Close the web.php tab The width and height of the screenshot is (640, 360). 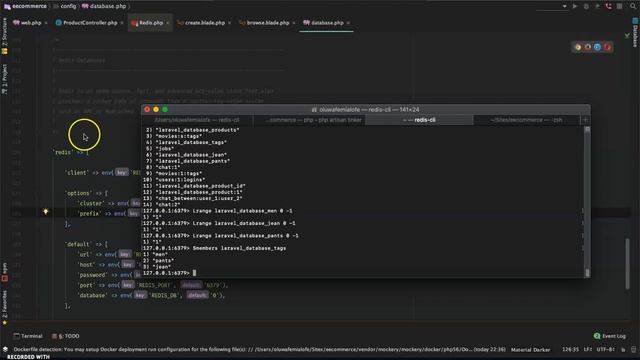(x=46, y=23)
